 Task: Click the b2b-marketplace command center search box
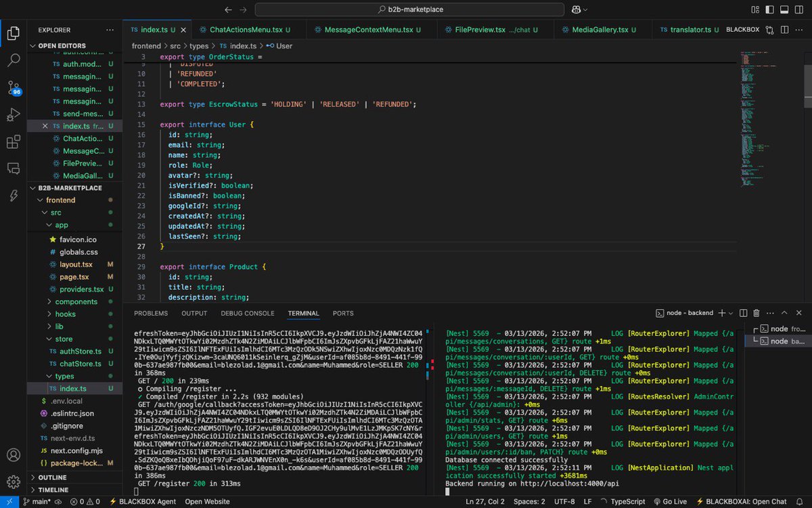409,9
